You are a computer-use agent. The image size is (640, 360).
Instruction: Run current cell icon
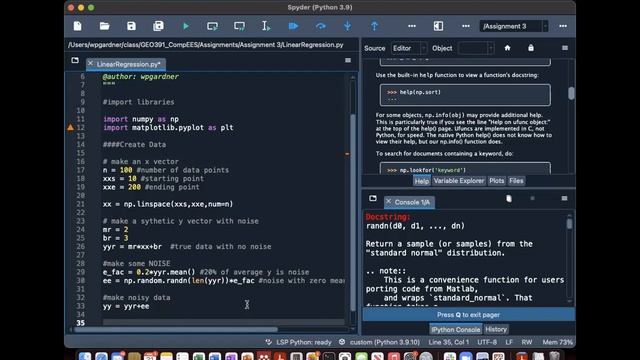[x=212, y=26]
